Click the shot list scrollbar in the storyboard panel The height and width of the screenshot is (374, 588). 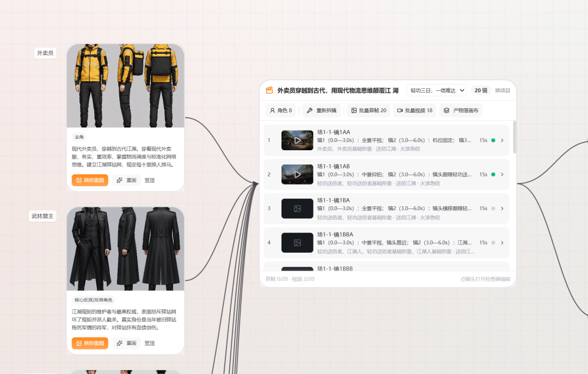click(514, 137)
